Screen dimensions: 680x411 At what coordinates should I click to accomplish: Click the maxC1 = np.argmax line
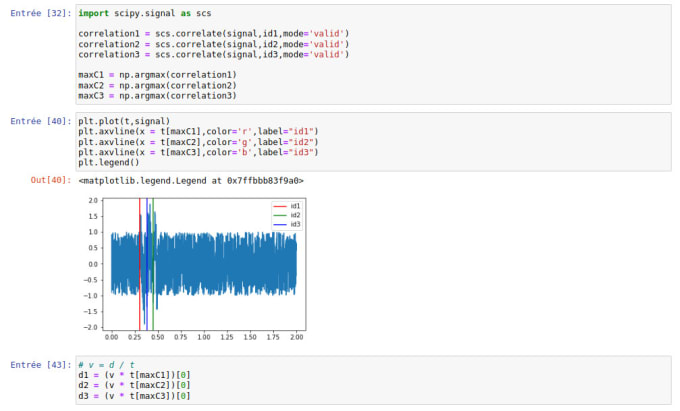(x=157, y=75)
